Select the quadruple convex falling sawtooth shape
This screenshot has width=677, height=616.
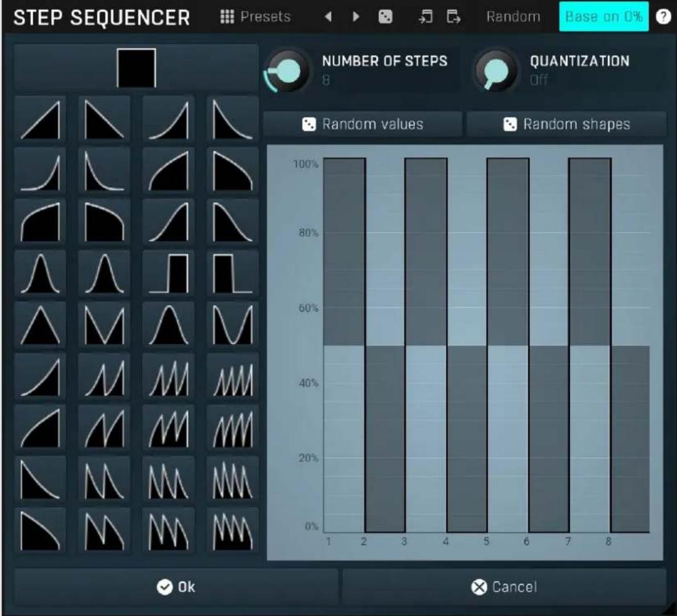[232, 531]
